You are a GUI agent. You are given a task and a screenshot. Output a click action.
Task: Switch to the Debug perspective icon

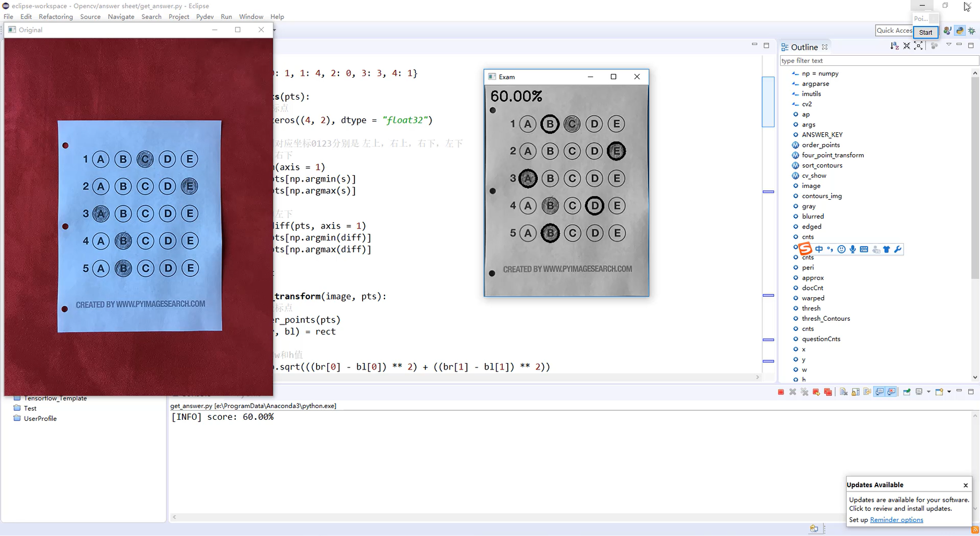[971, 31]
